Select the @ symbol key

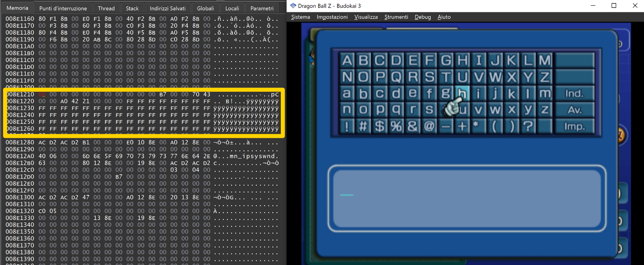pyautogui.click(x=429, y=126)
